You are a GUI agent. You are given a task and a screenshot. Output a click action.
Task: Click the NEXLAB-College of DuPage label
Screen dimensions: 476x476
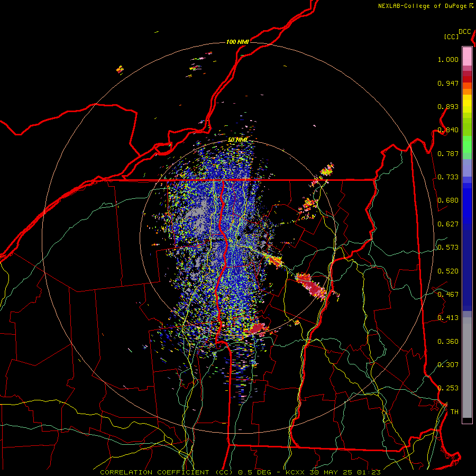click(x=422, y=6)
